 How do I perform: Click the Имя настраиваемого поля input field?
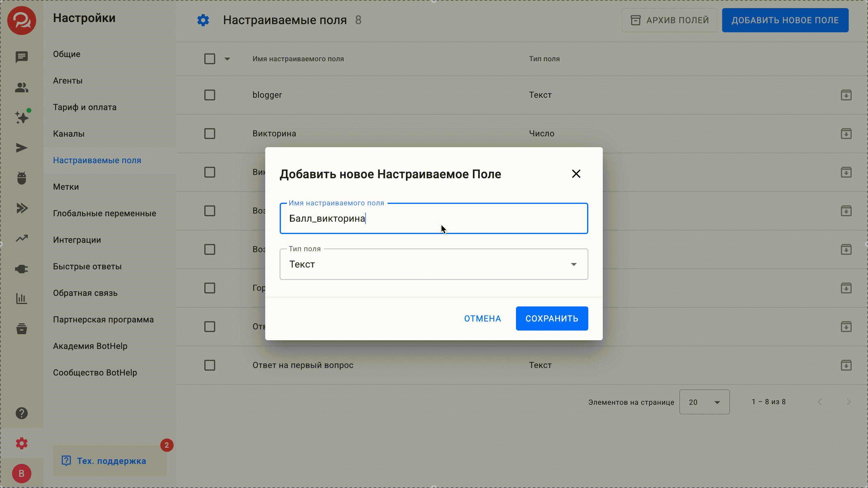[x=434, y=219]
